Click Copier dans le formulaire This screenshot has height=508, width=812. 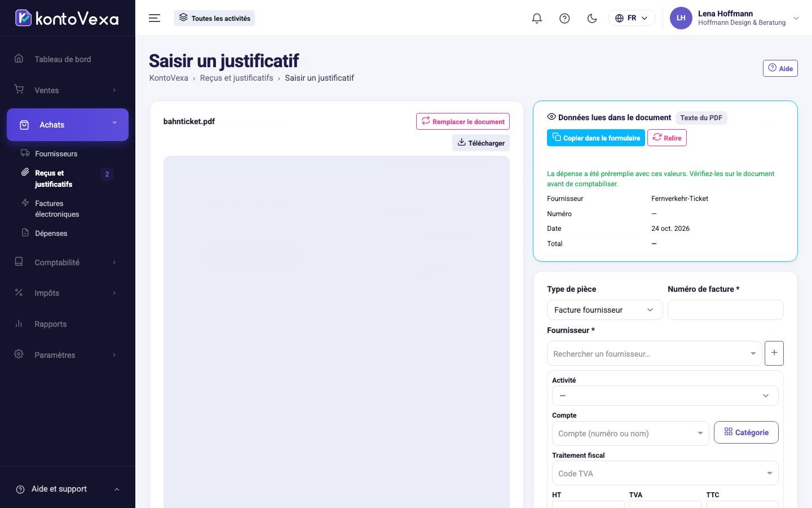[596, 138]
